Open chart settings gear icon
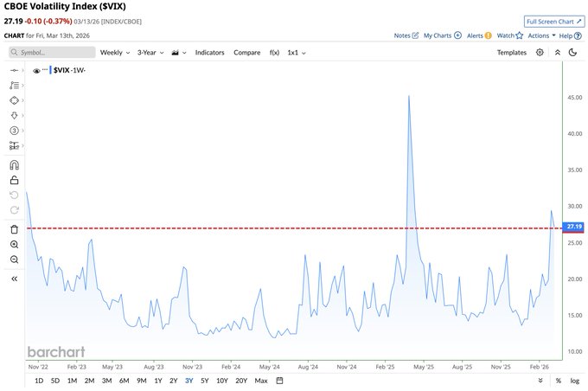Screen dimensions: 588x391 [x=540, y=52]
